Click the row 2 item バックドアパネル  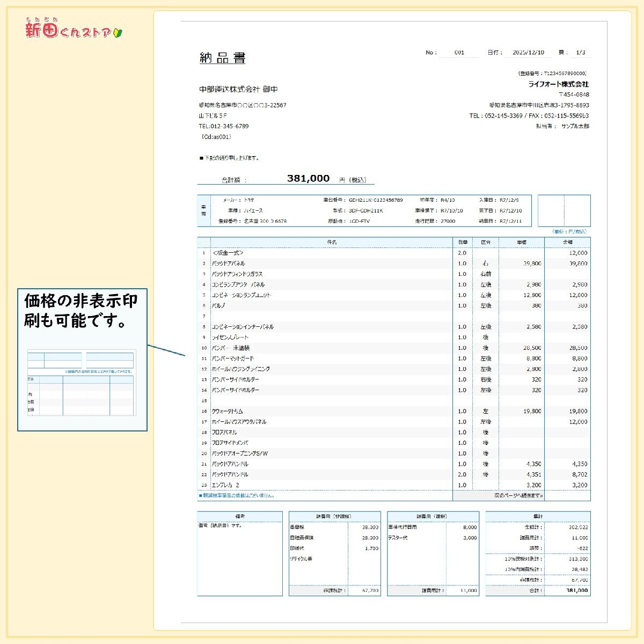pos(229,264)
